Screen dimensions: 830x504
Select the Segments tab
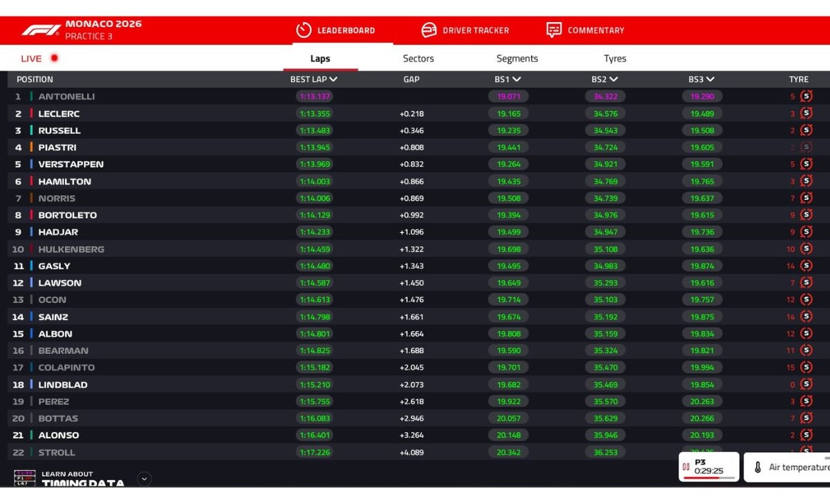517,59
